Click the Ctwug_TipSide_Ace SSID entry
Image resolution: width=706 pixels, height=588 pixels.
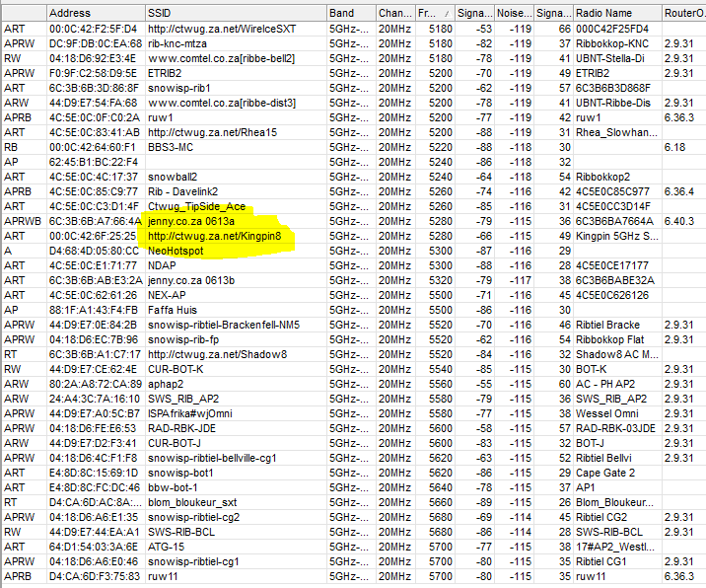pos(195,207)
